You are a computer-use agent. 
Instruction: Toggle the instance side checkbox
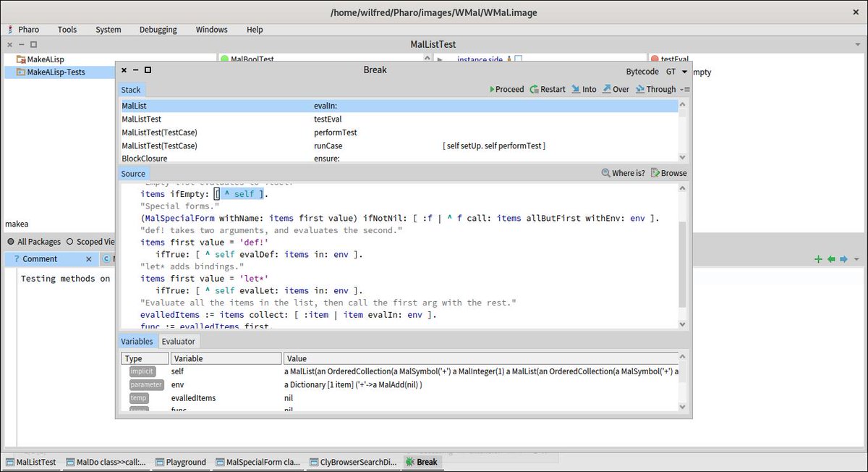tap(518, 59)
